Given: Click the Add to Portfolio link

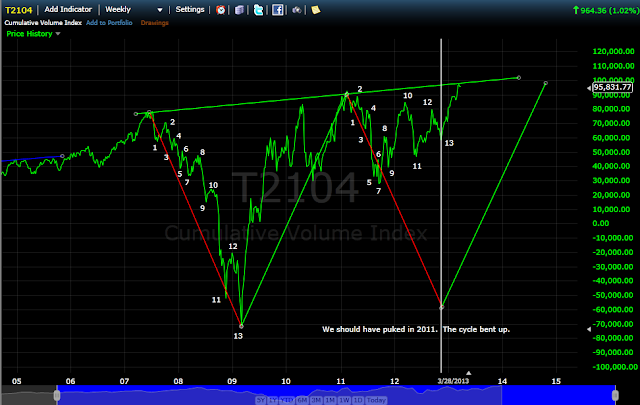Looking at the screenshot, I should coord(109,23).
